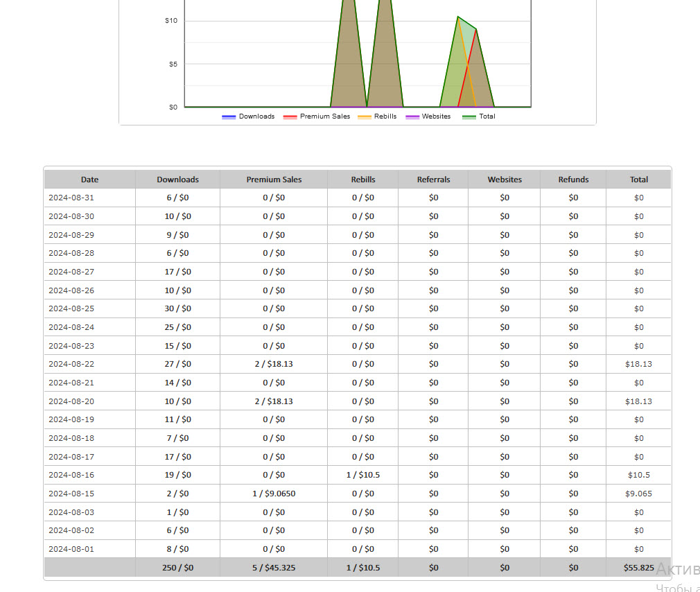
Task: Select the 2024-08-18 date cell
Action: (89, 438)
